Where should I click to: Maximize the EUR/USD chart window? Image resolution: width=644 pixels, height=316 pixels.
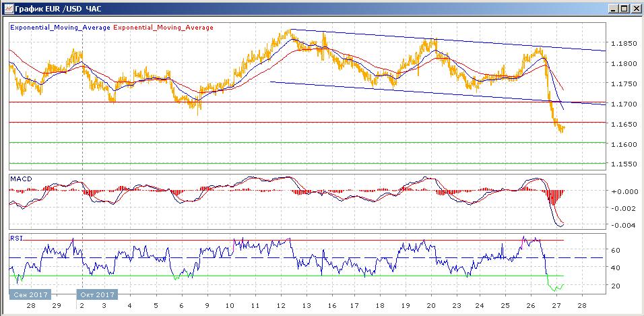pyautogui.click(x=624, y=8)
